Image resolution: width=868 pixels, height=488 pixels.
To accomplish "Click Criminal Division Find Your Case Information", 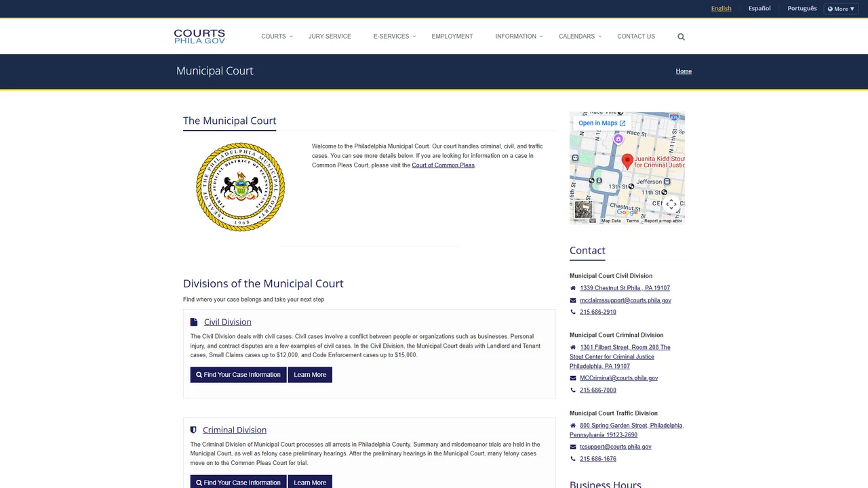I will click(x=238, y=482).
